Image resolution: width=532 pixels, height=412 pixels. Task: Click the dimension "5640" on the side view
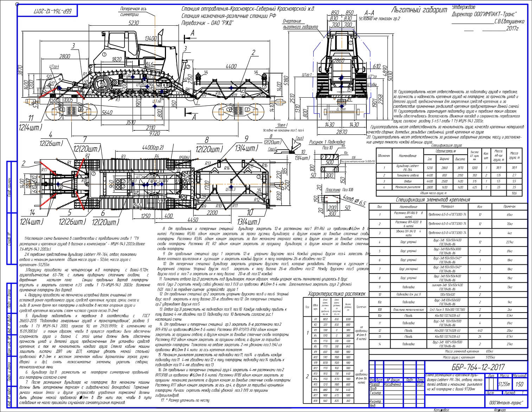pyautogui.click(x=107, y=113)
